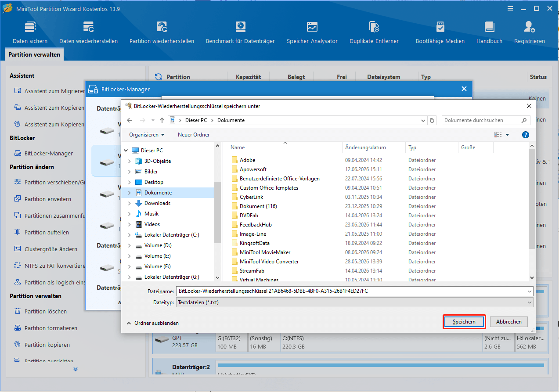Go up one folder level arrow
The width and height of the screenshot is (559, 392).
pyautogui.click(x=162, y=120)
